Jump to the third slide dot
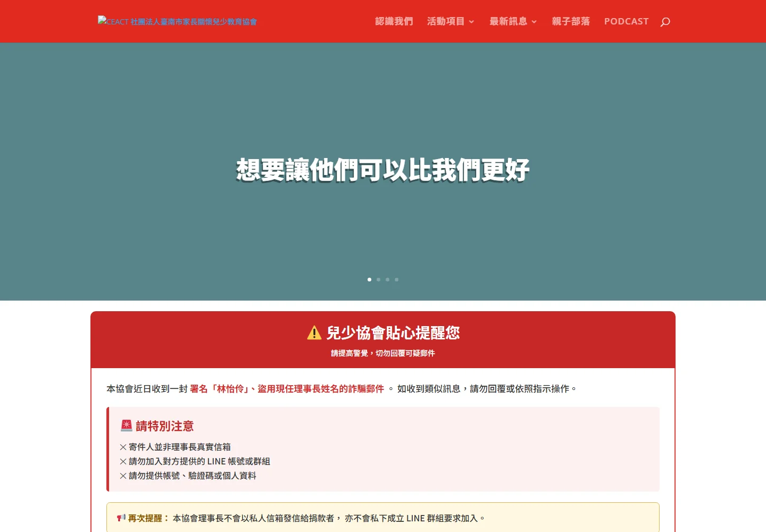The height and width of the screenshot is (532, 766). 387,279
